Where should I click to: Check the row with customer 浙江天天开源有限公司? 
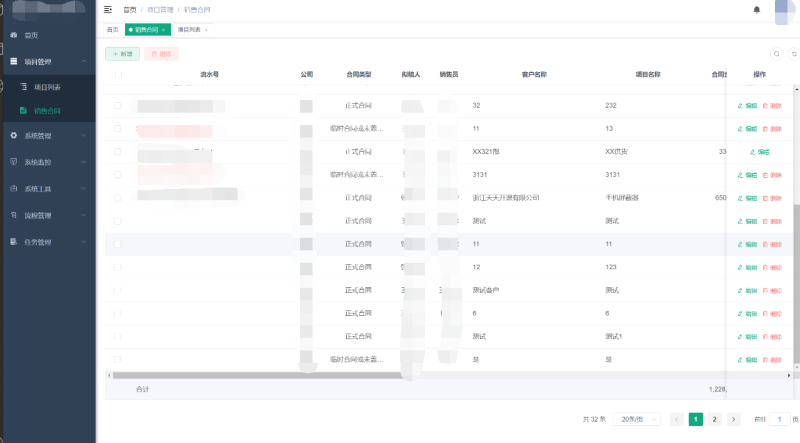coord(117,198)
